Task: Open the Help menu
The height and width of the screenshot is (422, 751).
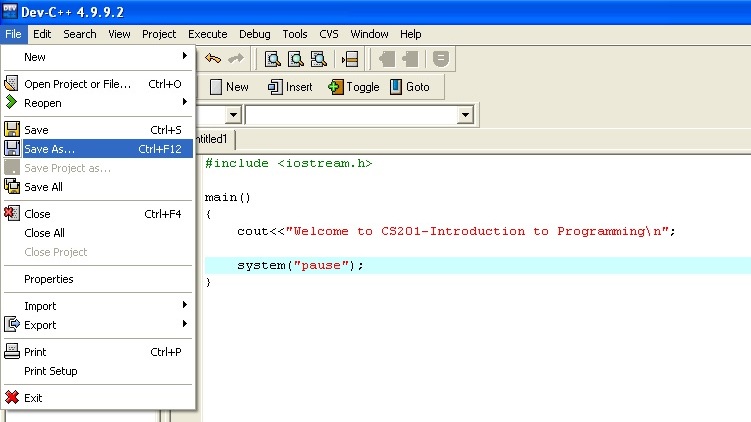Action: coord(410,34)
